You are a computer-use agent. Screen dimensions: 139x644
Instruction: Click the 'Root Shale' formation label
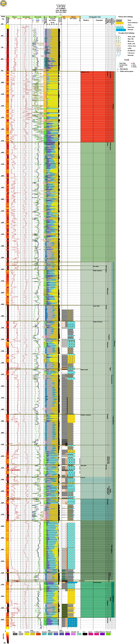pos(96,266)
